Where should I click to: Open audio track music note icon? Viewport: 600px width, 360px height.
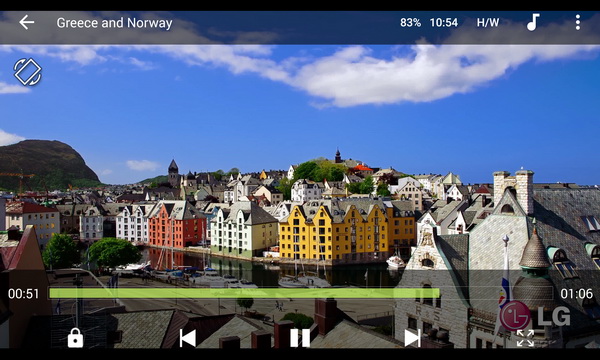coord(533,22)
